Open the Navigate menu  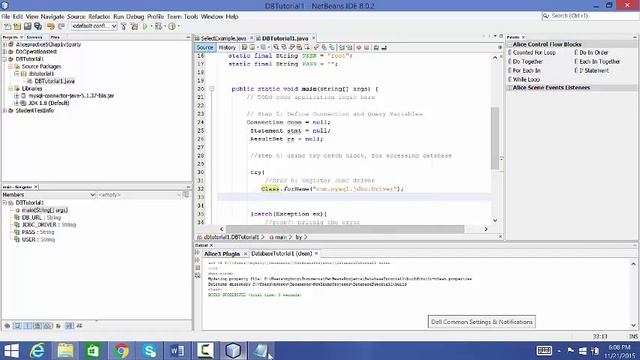[52, 17]
